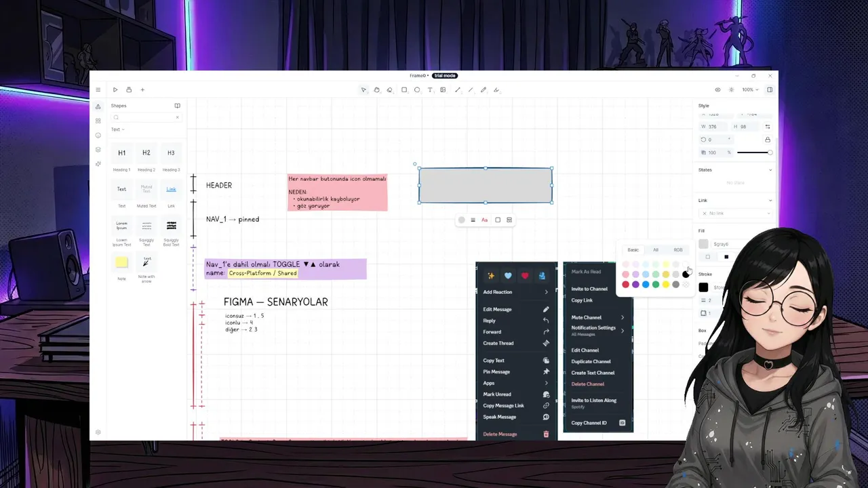Image resolution: width=868 pixels, height=488 pixels.
Task: Toggle light/dark theme sun icon
Action: click(731, 89)
